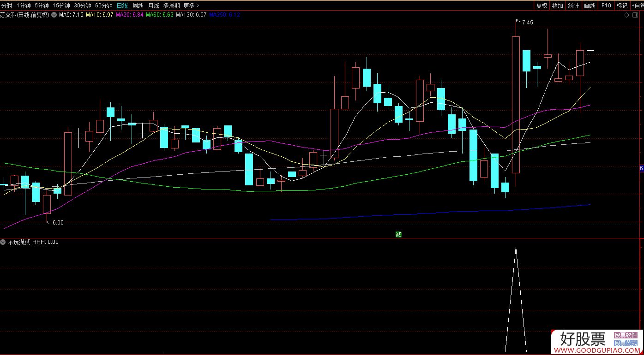644x355 pixels.
Task: Click the yellow MA10: 6.97 label
Action: click(100, 15)
